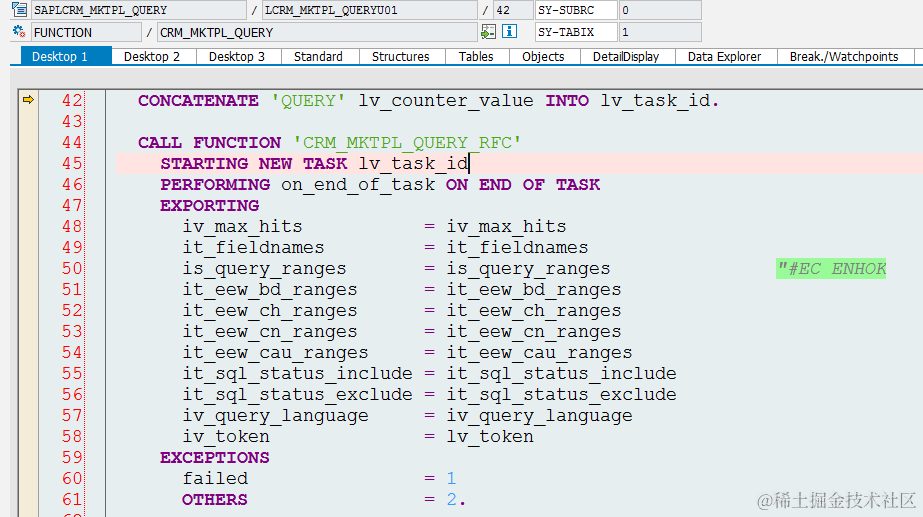
Task: Click the program icon beside SAPLCRM_MKTPL_QUERY
Action: (x=19, y=9)
